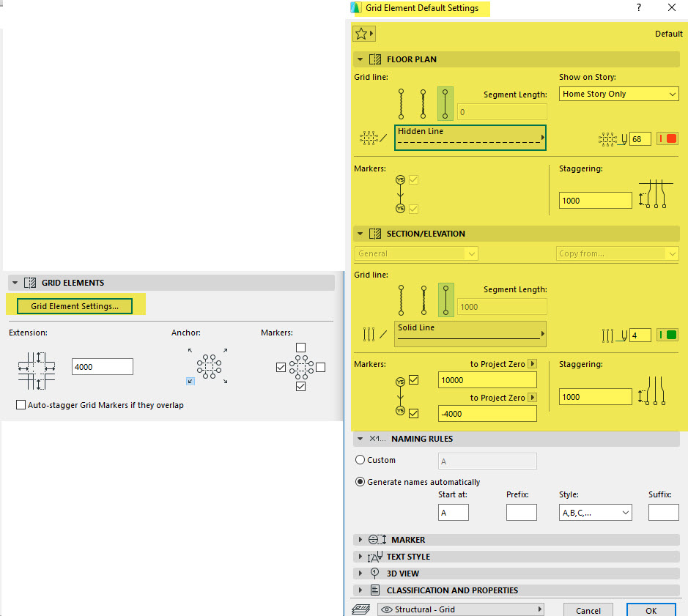Viewport: 688px width, 616px height.
Task: Open the Show on Story dropdown
Action: point(619,94)
